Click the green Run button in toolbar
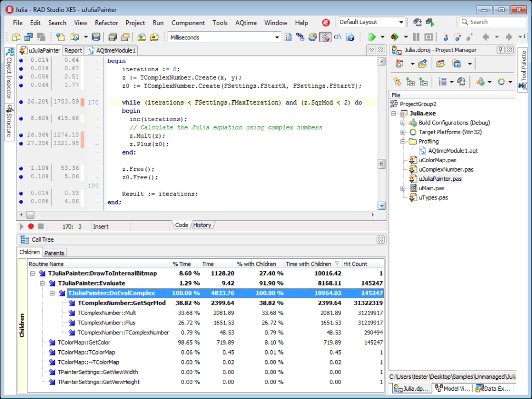The height and width of the screenshot is (399, 532). click(x=372, y=37)
